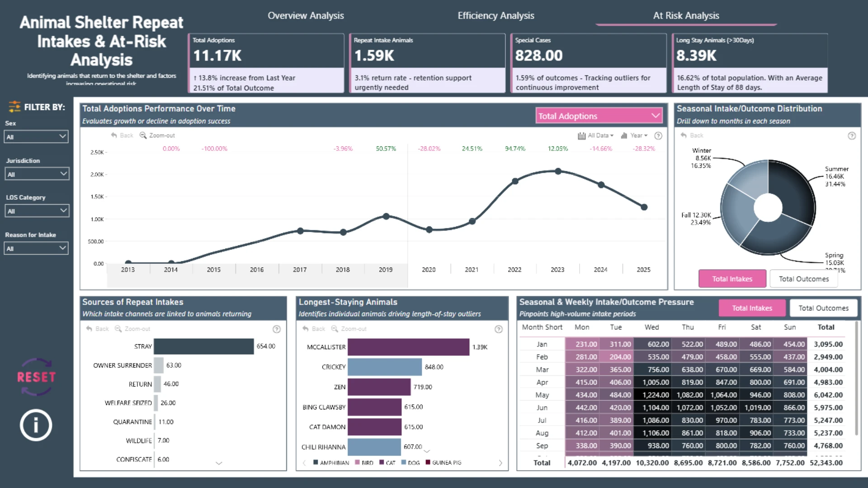Viewport: 868px width, 488px height.
Task: Click AMPHIBIAN legend swatch
Action: point(316,463)
